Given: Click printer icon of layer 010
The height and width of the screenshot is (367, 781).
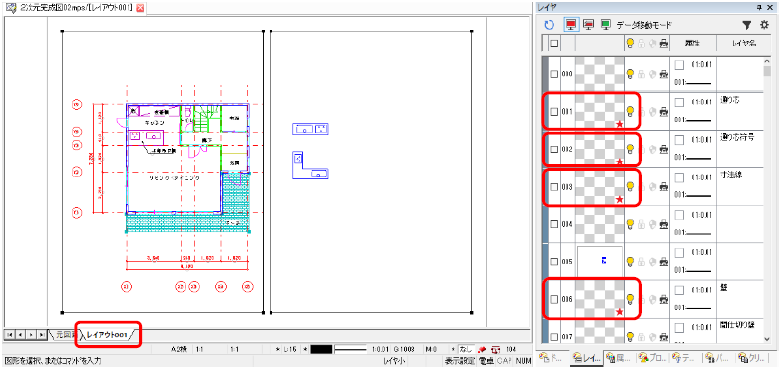Looking at the screenshot, I should pyautogui.click(x=663, y=74).
